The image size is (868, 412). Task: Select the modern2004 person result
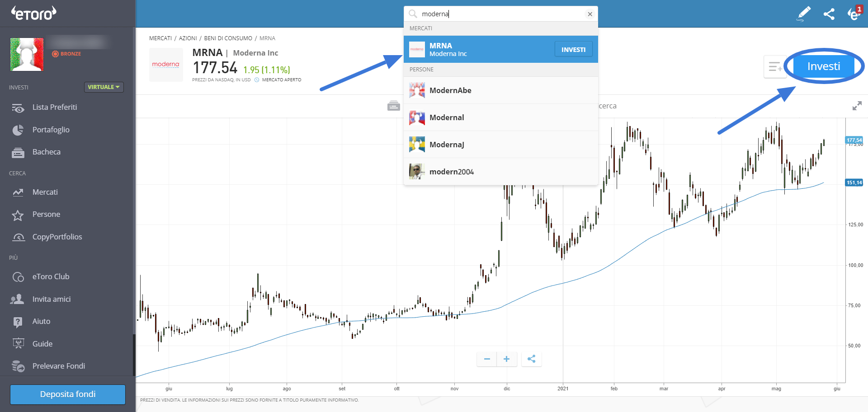coord(501,172)
